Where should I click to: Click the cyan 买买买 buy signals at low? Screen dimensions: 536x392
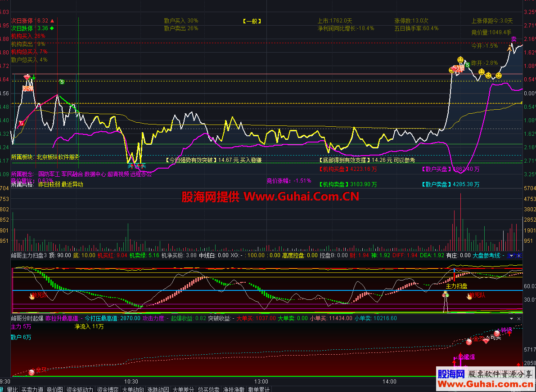pyautogui.click(x=137, y=166)
